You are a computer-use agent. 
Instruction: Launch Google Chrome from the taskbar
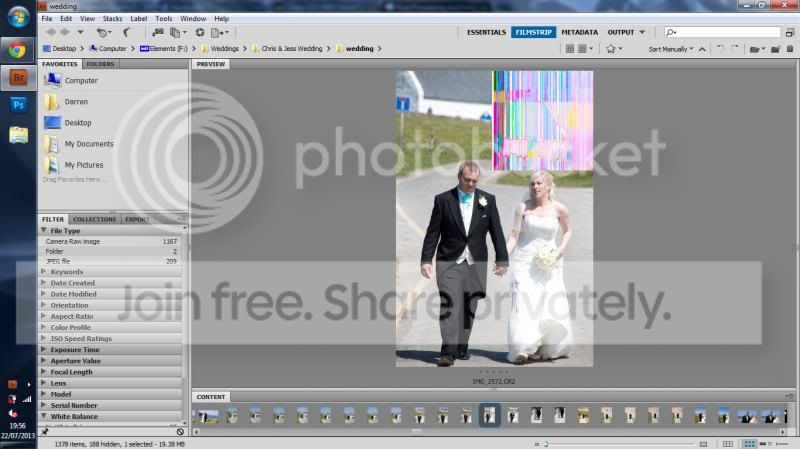tap(18, 48)
